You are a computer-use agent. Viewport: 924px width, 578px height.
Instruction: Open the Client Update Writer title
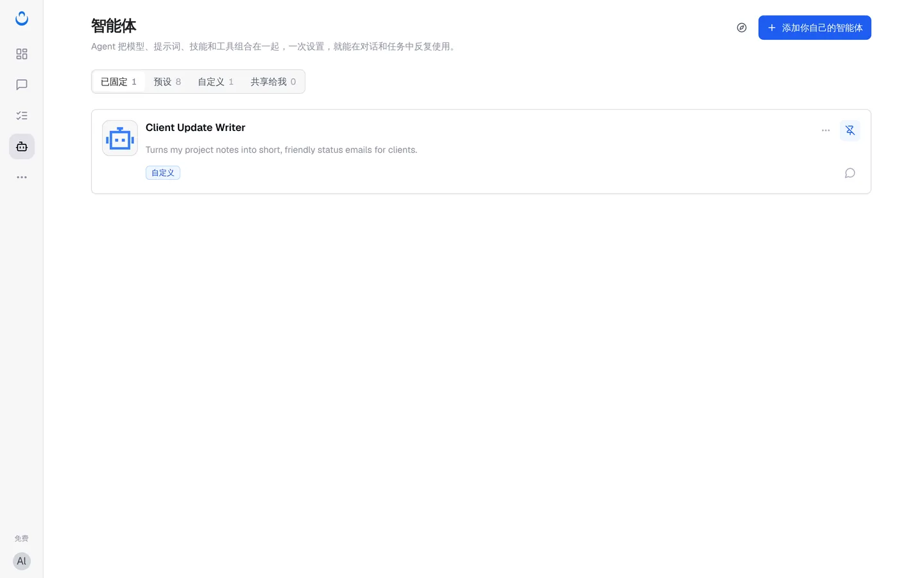[x=196, y=127]
